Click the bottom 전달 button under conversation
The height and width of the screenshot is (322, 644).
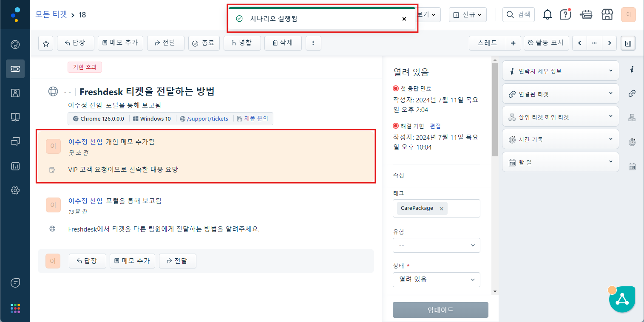pyautogui.click(x=177, y=261)
